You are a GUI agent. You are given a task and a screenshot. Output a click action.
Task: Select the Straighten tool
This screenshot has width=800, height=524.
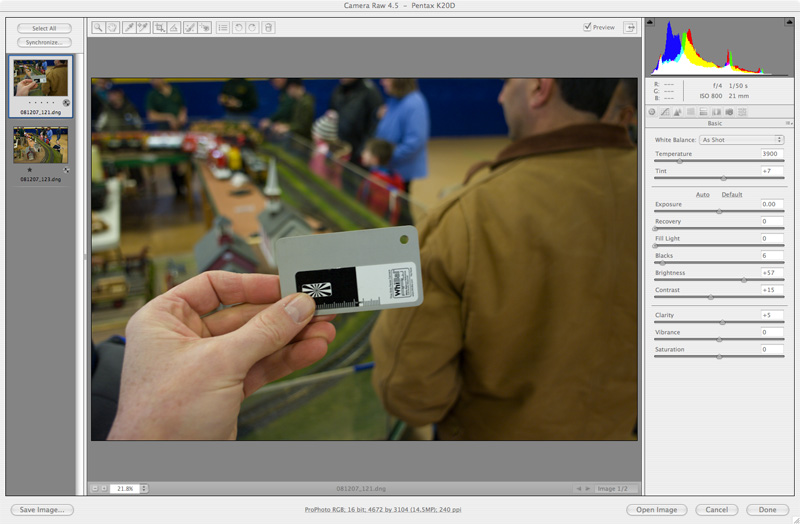(174, 28)
